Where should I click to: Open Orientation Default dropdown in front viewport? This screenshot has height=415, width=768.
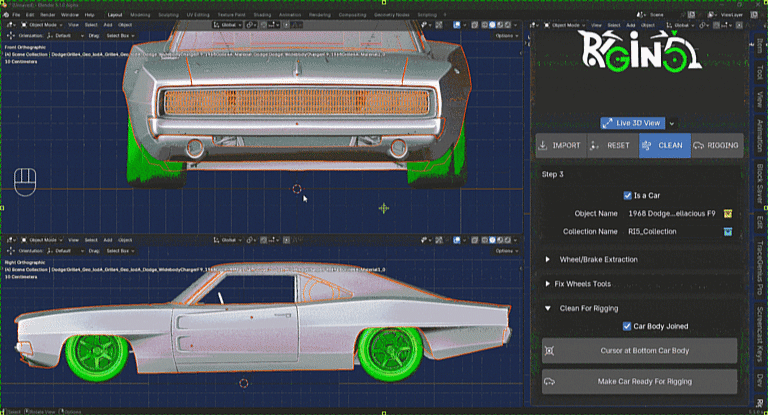pyautogui.click(x=65, y=36)
